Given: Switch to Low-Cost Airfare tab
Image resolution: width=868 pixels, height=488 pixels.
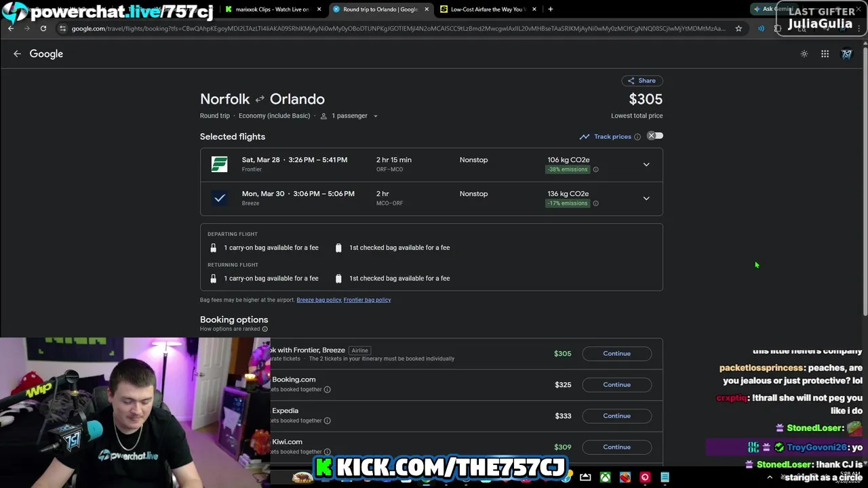Looking at the screenshot, I should (488, 9).
